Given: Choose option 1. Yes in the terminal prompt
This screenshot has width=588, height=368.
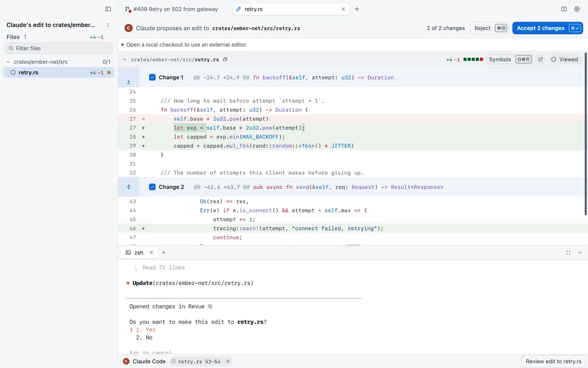Looking at the screenshot, I should click(x=146, y=330).
